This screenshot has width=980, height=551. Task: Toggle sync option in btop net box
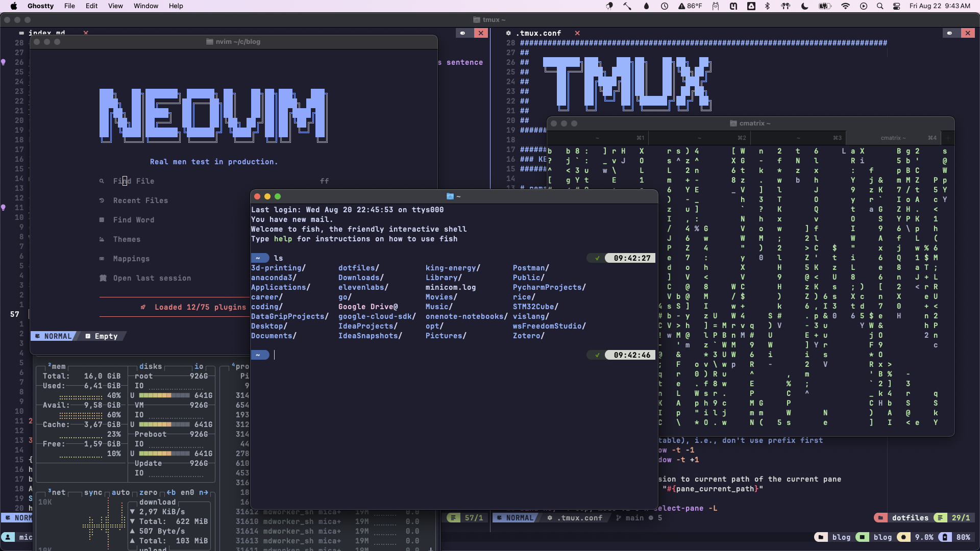[x=93, y=492]
